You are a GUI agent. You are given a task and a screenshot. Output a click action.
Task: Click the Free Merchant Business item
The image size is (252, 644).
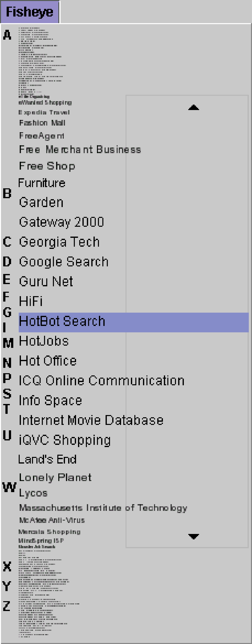[x=80, y=149]
